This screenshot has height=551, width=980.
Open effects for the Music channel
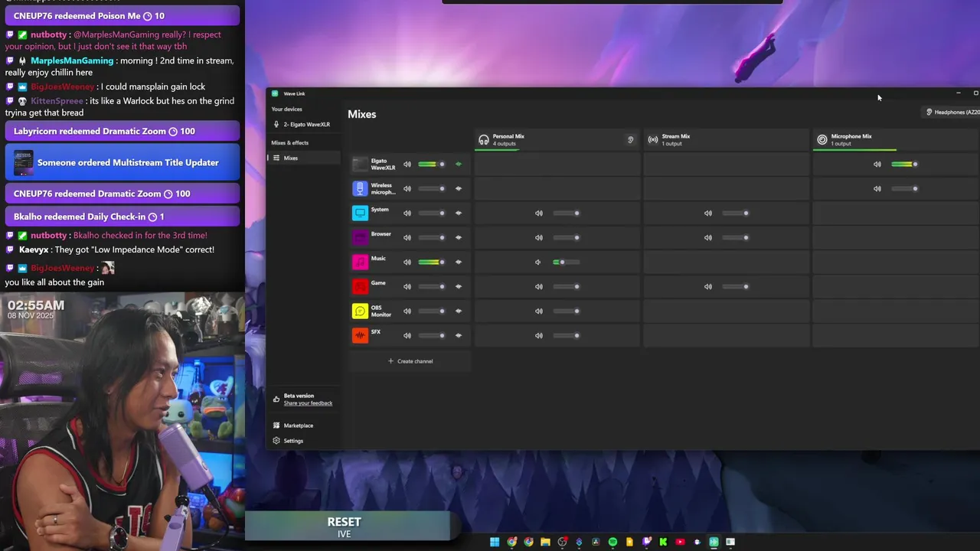click(x=459, y=262)
